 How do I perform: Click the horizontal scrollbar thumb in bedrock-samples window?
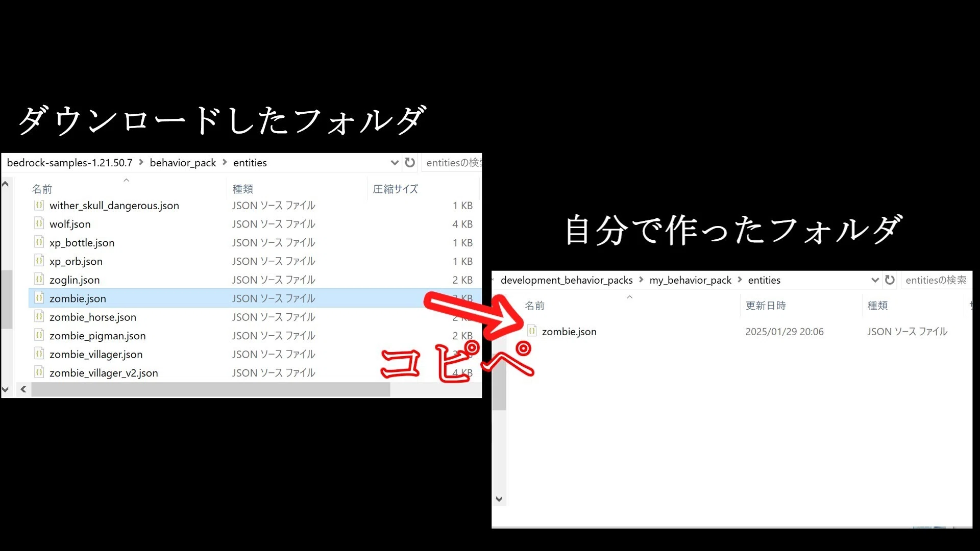(211, 389)
